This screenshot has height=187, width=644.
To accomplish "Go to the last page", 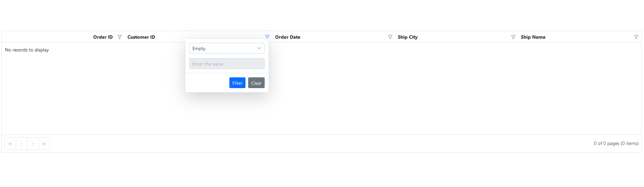I will [x=44, y=144].
